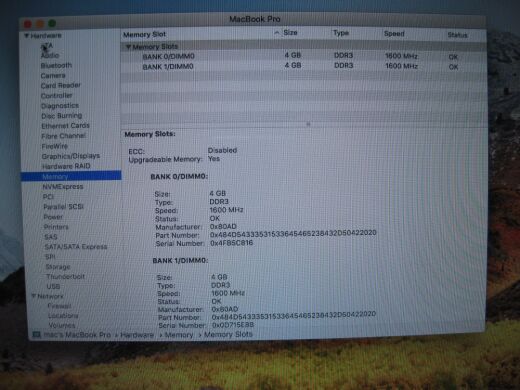Zoom the MacBook Pro window
520x390 pixels.
tap(52, 23)
